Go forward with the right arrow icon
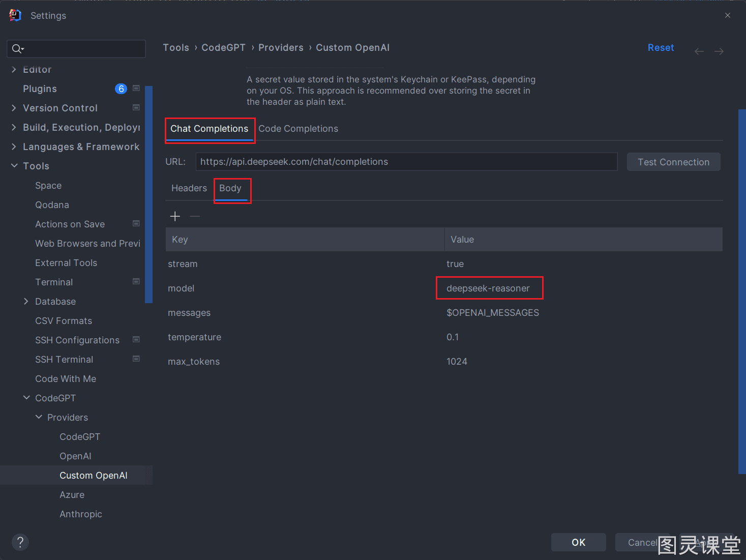This screenshot has width=746, height=560. (x=719, y=51)
